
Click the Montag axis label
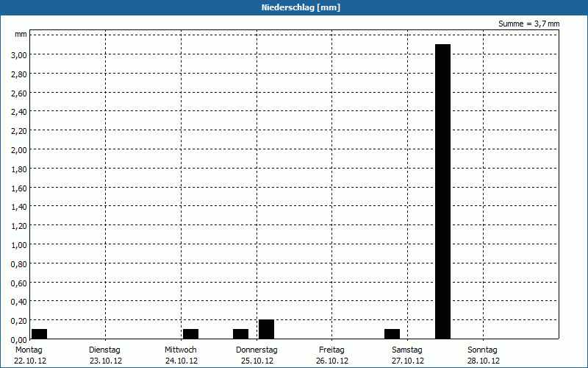pyautogui.click(x=29, y=350)
